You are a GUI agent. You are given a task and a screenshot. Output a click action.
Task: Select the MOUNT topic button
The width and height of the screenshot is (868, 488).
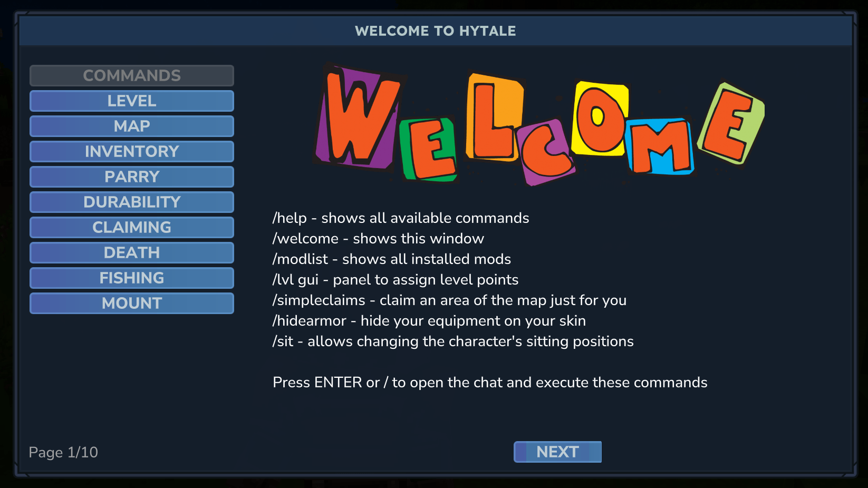click(x=132, y=303)
